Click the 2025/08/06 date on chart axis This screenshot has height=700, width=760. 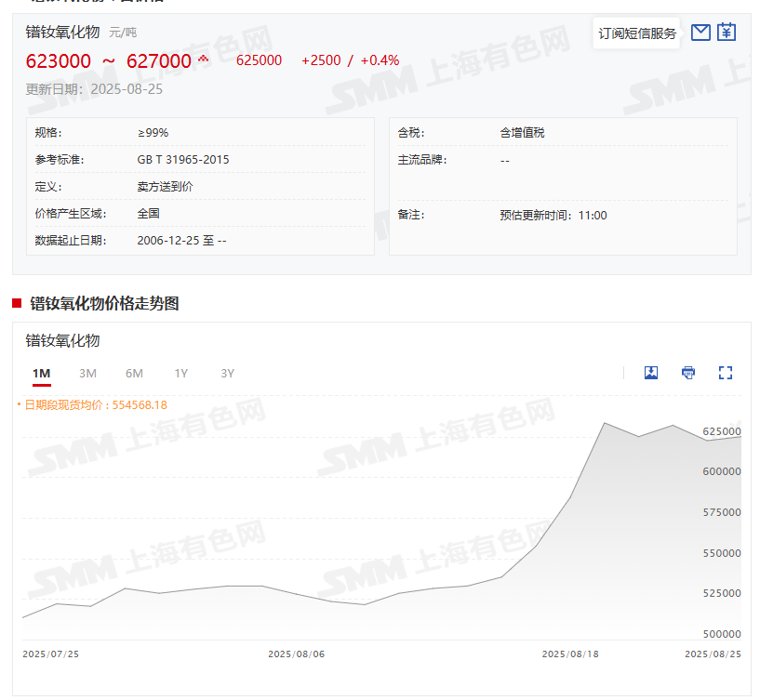coord(296,654)
